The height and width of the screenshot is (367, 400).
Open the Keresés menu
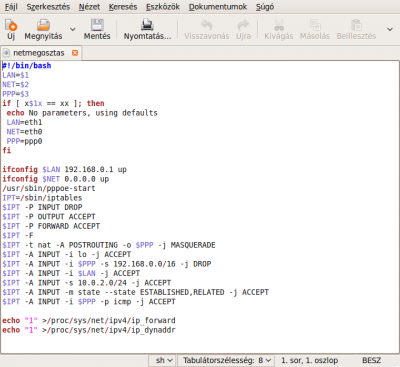coord(123,7)
